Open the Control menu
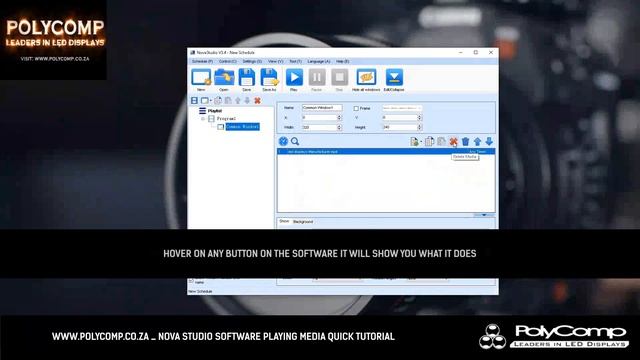This screenshot has width=640, height=360. coord(227,61)
